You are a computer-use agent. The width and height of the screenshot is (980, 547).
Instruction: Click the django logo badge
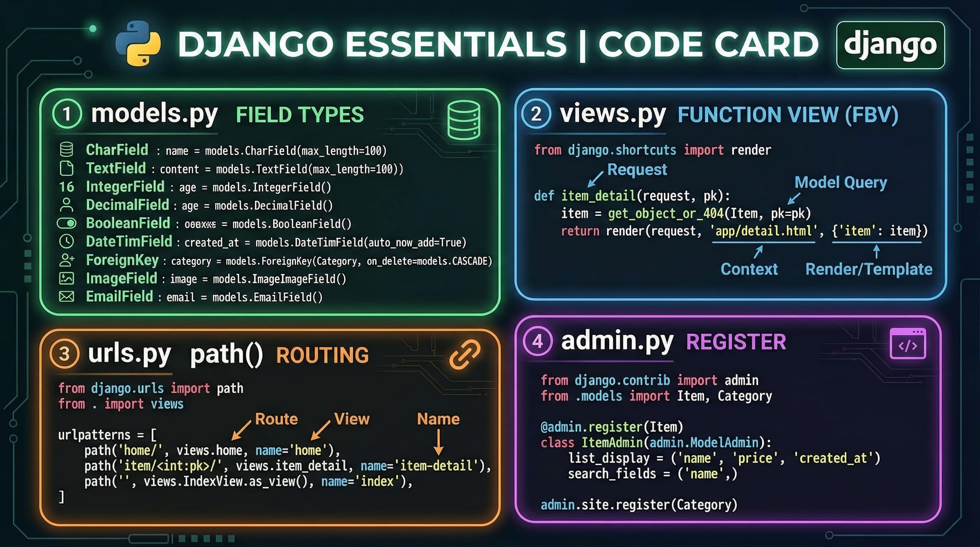pos(890,45)
